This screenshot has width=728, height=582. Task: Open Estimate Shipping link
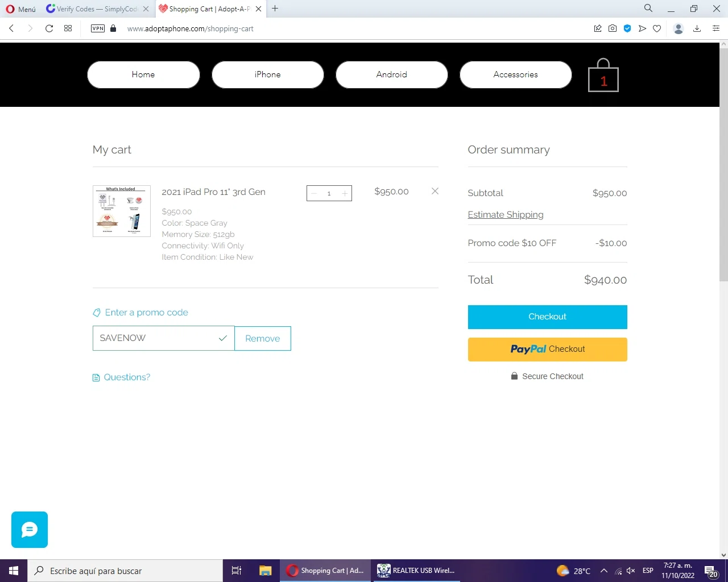(506, 215)
